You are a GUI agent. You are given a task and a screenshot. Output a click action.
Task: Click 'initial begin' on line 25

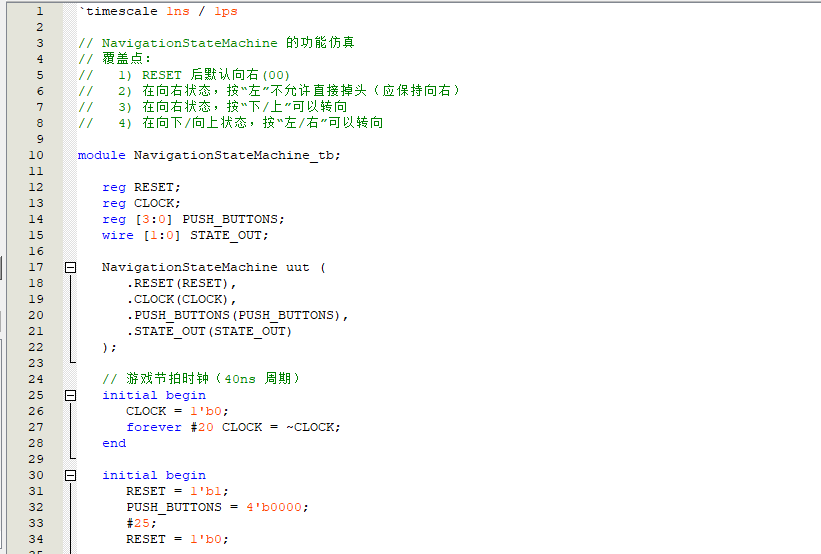154,395
